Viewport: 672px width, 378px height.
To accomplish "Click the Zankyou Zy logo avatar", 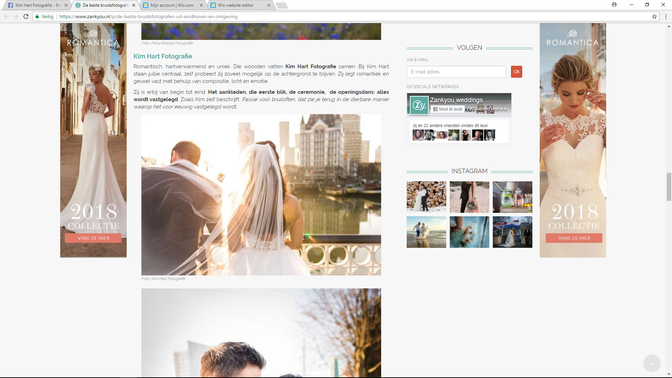I will (x=419, y=105).
